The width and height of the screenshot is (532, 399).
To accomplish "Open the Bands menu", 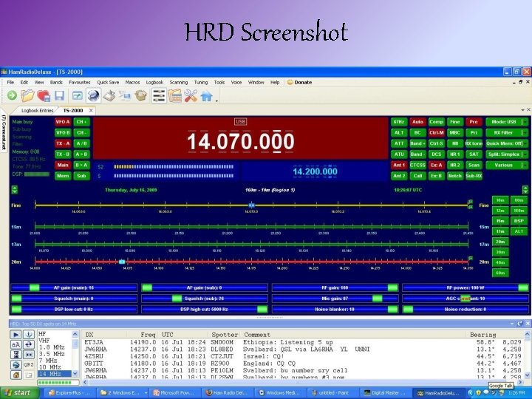I will [x=56, y=83].
